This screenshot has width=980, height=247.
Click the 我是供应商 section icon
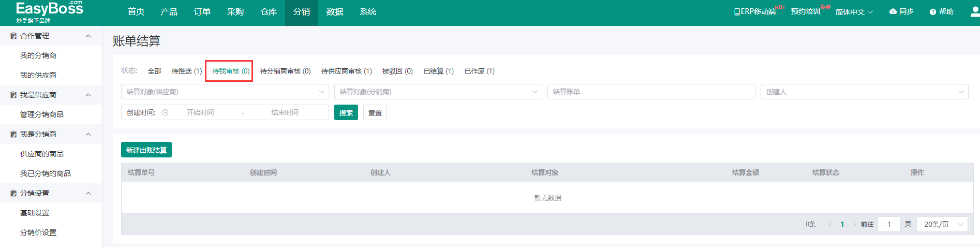(x=13, y=95)
